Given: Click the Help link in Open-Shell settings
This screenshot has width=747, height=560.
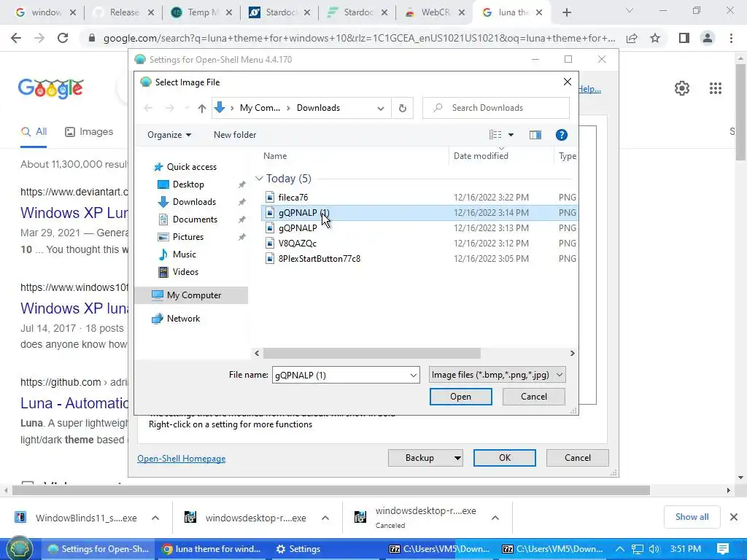Looking at the screenshot, I should 589,89.
